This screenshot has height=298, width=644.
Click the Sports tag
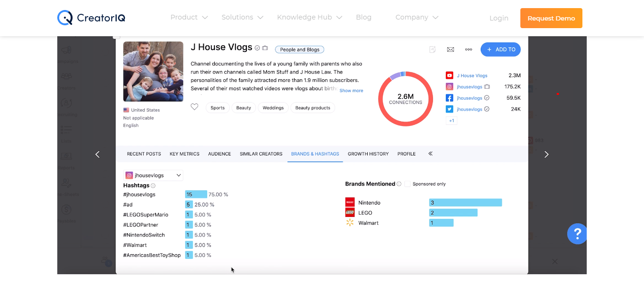(218, 108)
